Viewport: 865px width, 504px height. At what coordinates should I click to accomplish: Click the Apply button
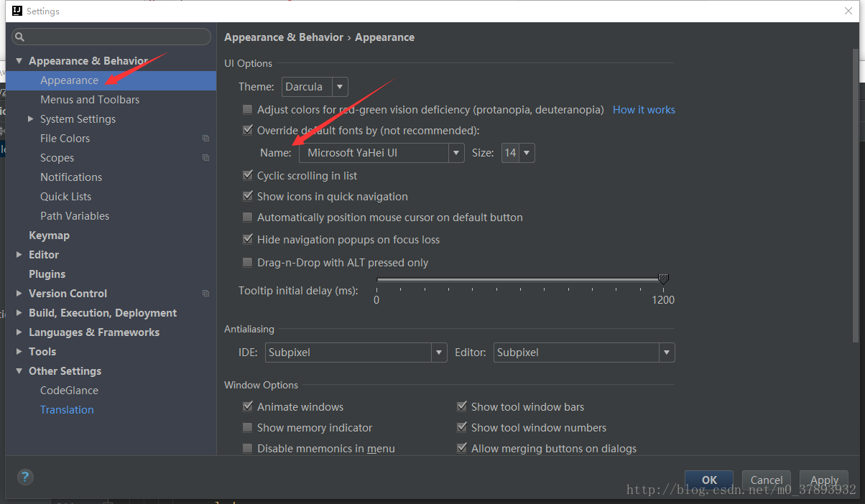click(824, 480)
